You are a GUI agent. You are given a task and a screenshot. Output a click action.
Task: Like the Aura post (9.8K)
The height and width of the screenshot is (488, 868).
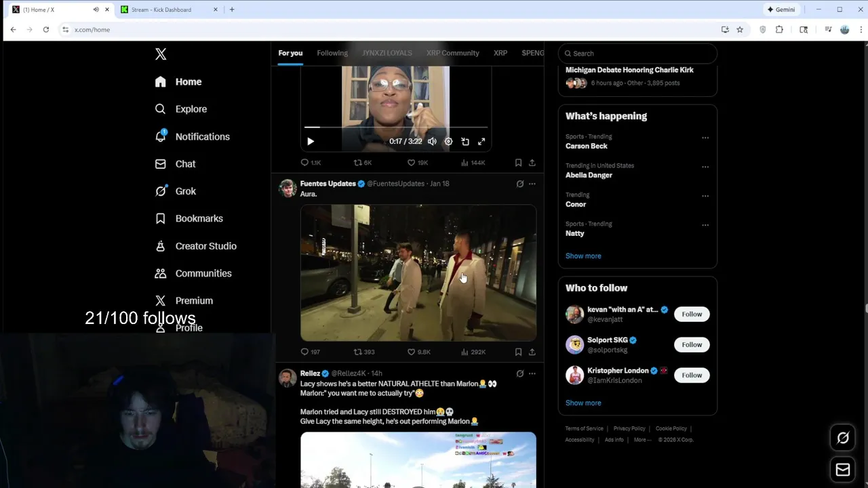418,352
